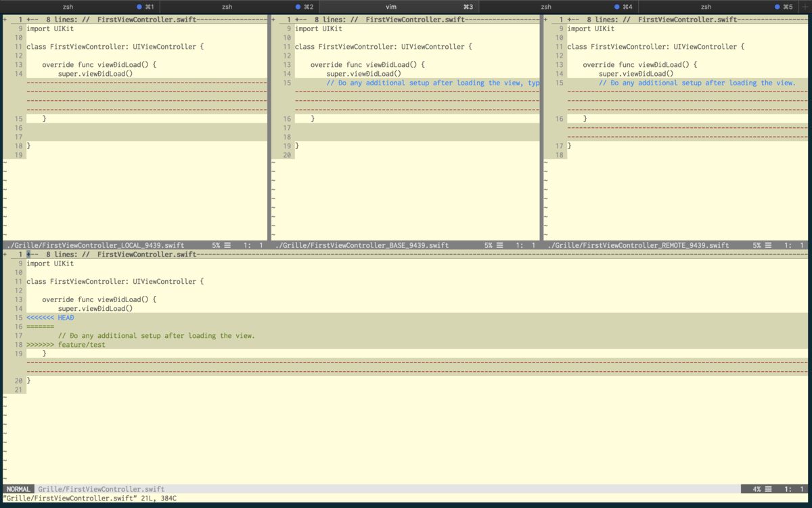Click the 4% scroll position indicator
812x508 pixels.
(757, 488)
